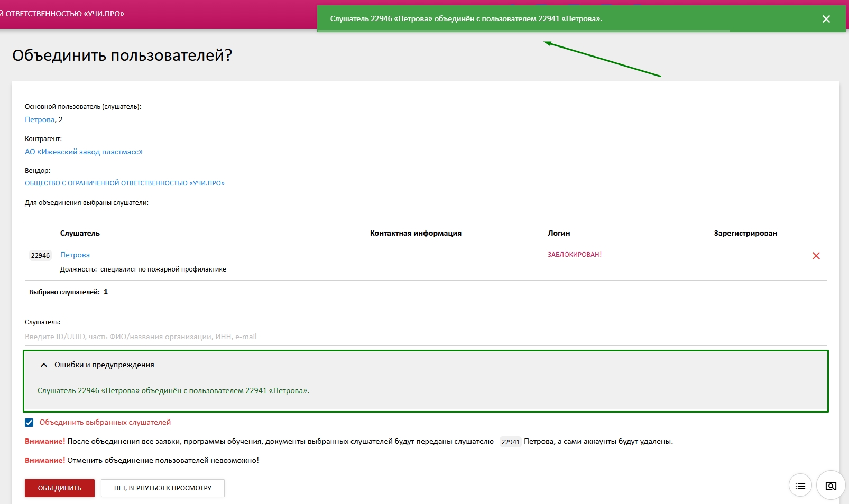Click the Логин column header
849x504 pixels.
(x=559, y=234)
